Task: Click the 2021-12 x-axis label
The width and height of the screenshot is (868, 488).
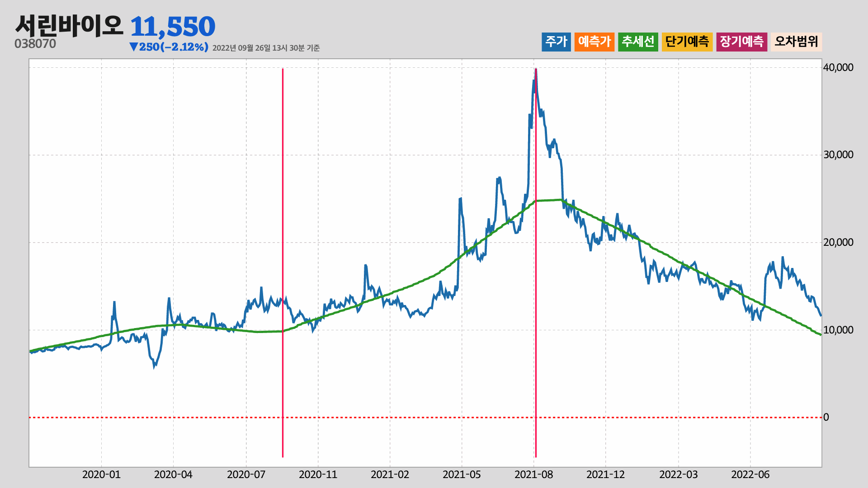Action: (606, 474)
